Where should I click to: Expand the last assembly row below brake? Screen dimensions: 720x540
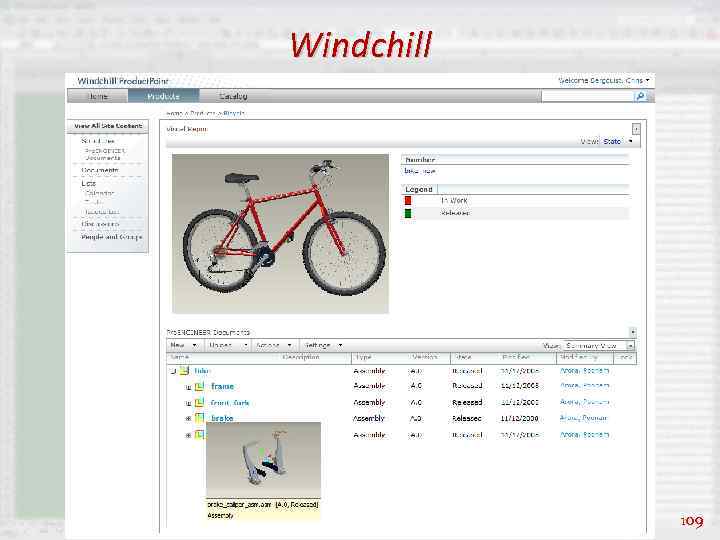(188, 435)
